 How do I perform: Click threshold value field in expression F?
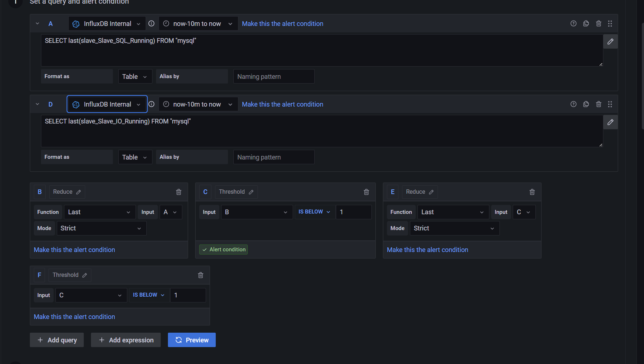(x=188, y=295)
